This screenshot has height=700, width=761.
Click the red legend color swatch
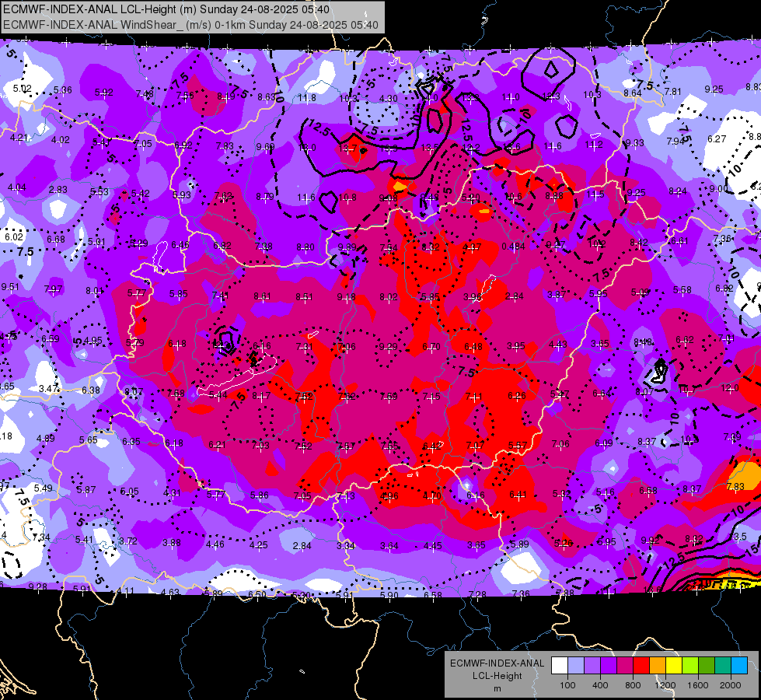point(641,666)
